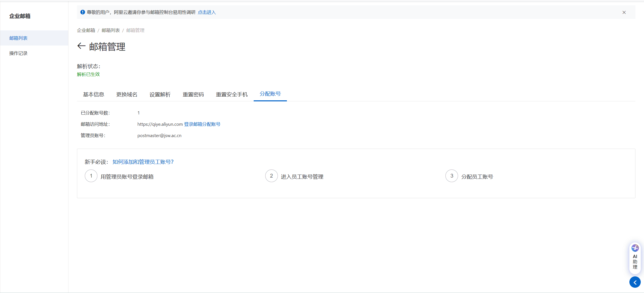
Task: Open the 更换域名 tab
Action: tap(127, 94)
